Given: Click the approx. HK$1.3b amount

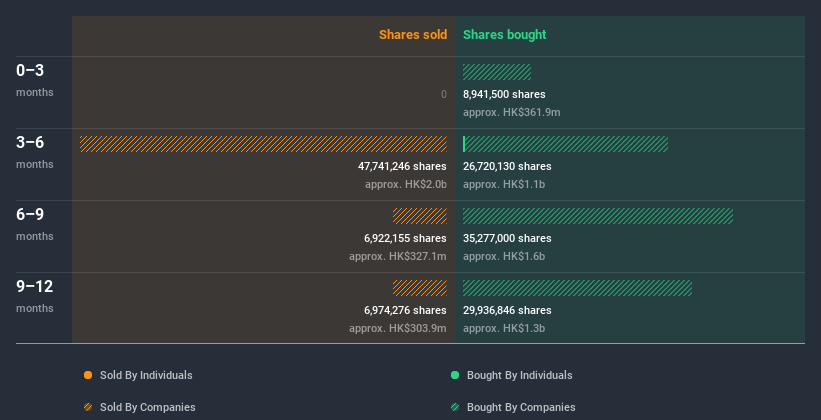Looking at the screenshot, I should click(x=504, y=328).
